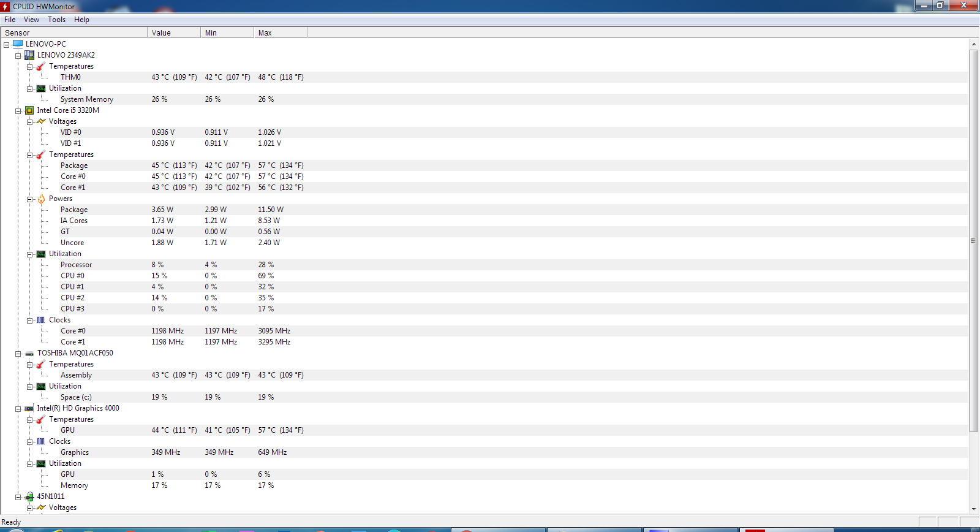This screenshot has height=532, width=980.
Task: Collapse the CPU Voltages section
Action: tap(29, 122)
